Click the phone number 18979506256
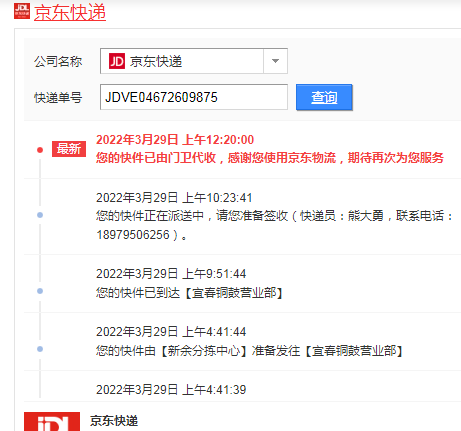The image size is (461, 431). 133,235
